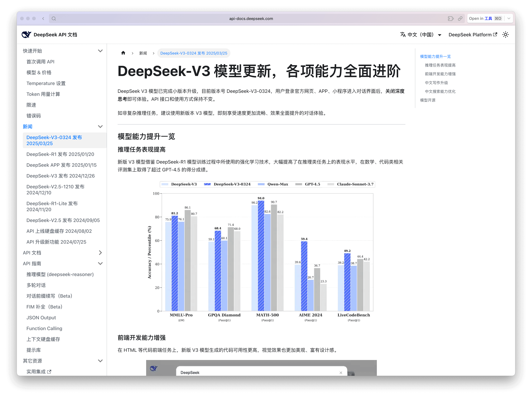
Task: Open 提示库 page
Action: (33, 350)
